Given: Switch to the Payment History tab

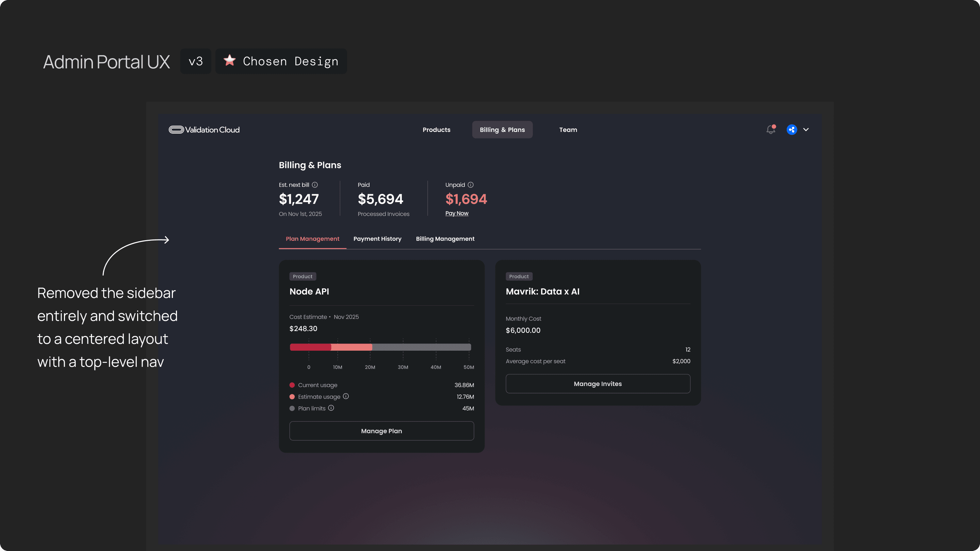Looking at the screenshot, I should click(377, 239).
